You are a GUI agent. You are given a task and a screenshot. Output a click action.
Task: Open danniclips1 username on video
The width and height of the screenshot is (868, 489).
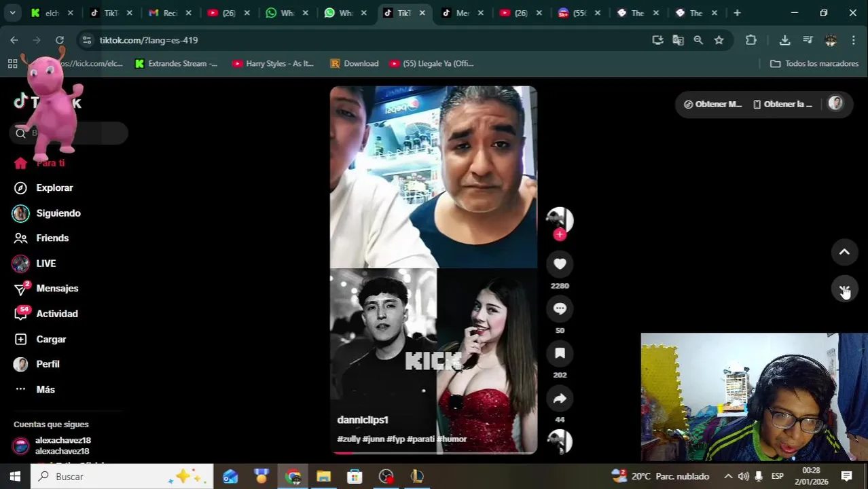pyautogui.click(x=363, y=420)
